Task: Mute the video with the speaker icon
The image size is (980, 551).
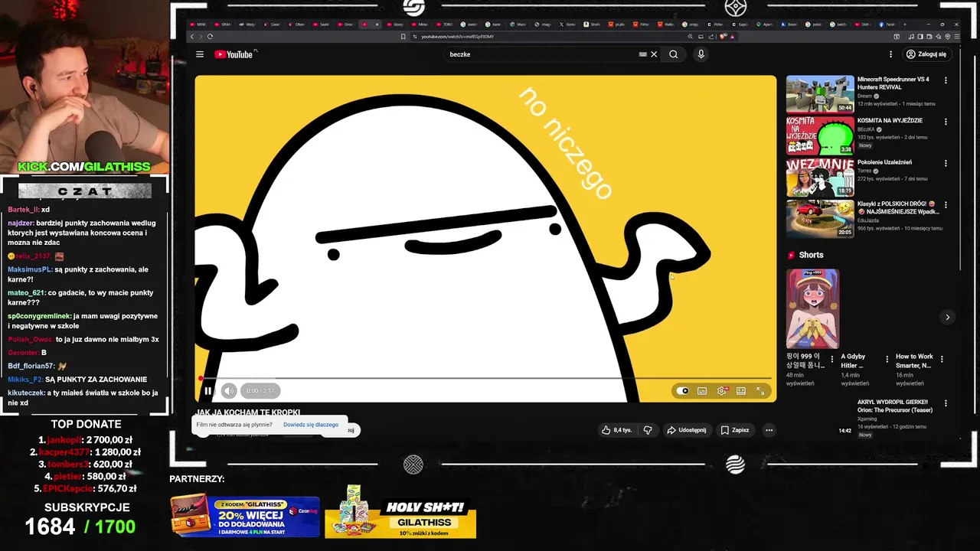Action: coord(229,391)
